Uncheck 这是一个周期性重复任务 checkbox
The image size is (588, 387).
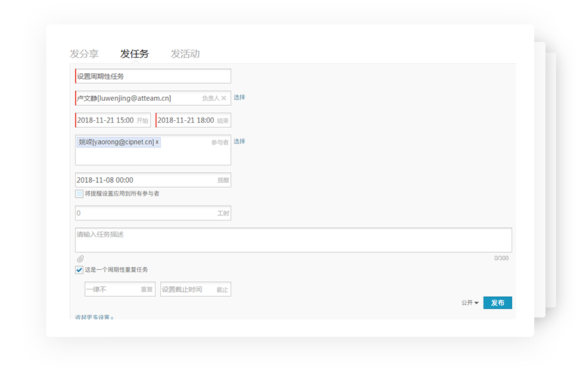tap(79, 270)
